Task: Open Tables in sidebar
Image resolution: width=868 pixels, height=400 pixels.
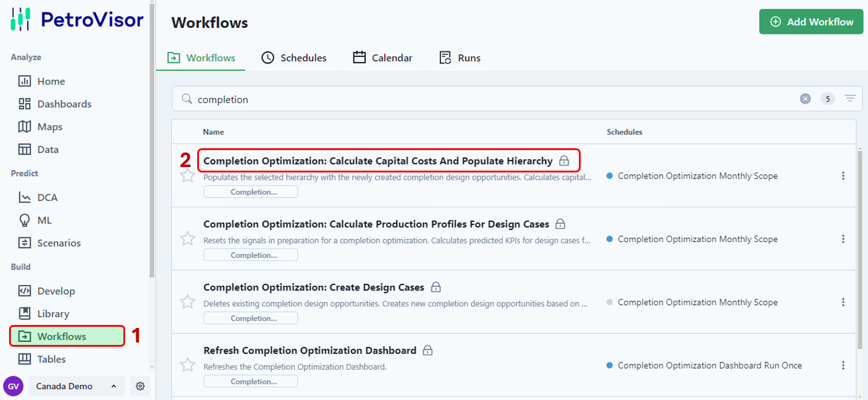Action: click(x=42, y=359)
